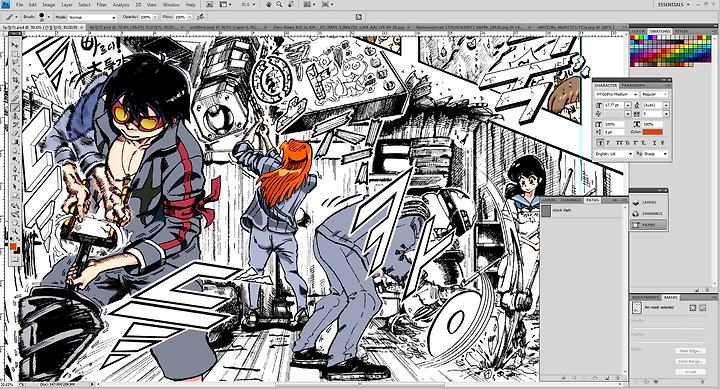Open the Essentials workspace switcher

click(x=675, y=4)
